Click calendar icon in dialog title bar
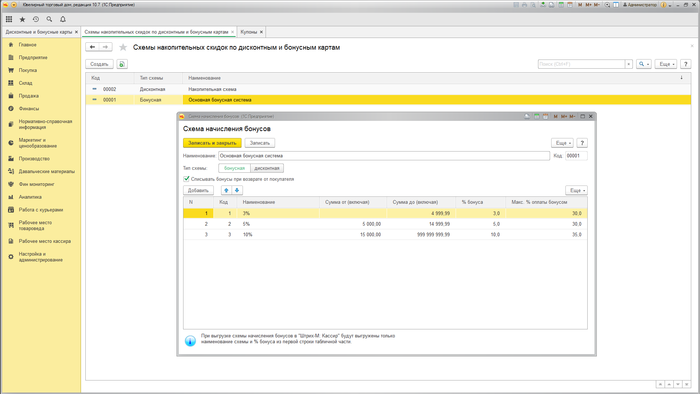Image resolution: width=700 pixels, height=394 pixels. pyautogui.click(x=546, y=116)
